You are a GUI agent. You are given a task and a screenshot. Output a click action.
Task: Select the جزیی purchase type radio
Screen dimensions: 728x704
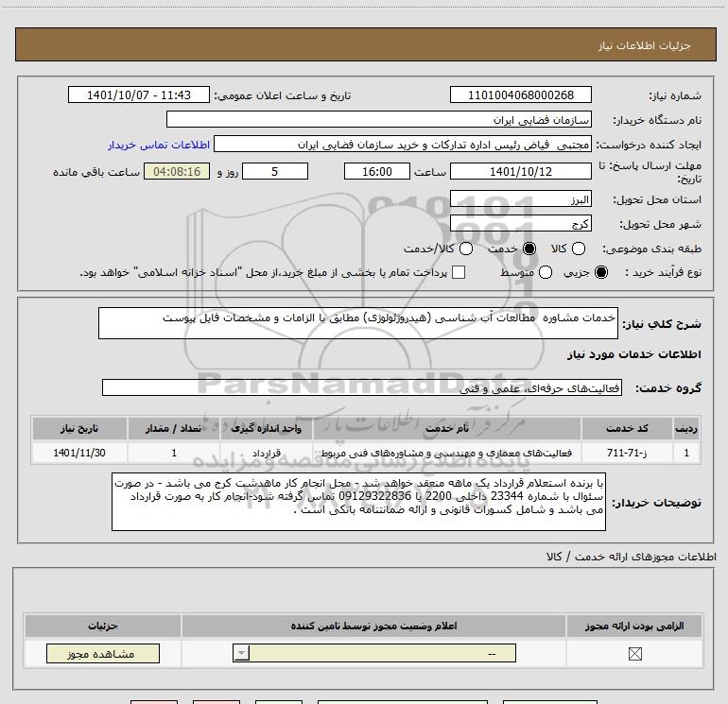600,272
